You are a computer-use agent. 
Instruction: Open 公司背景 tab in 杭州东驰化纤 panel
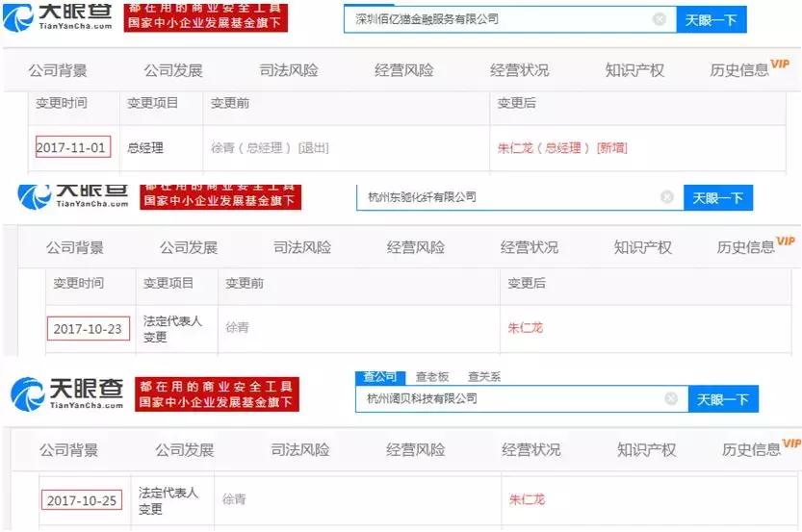pyautogui.click(x=75, y=248)
